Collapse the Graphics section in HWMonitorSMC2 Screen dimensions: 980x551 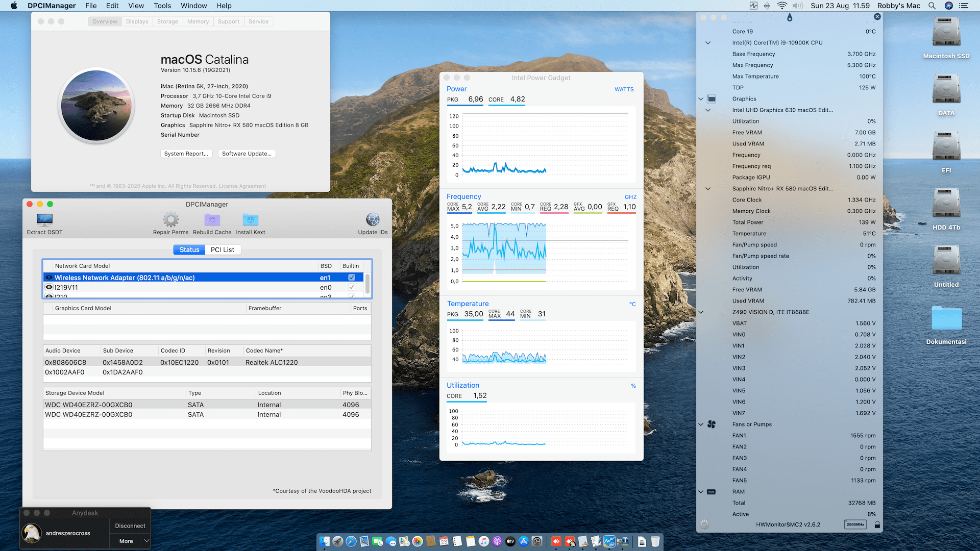click(701, 98)
